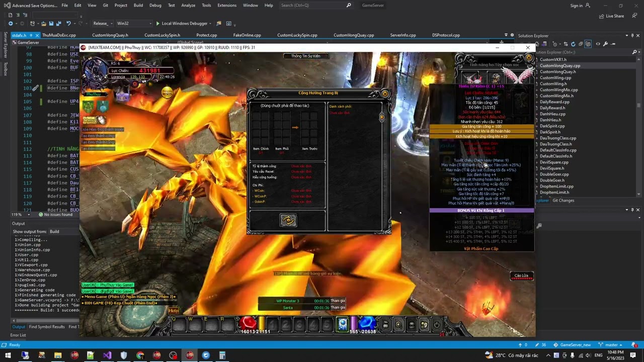Click Solution Explorer refresh icon

[x=573, y=44]
